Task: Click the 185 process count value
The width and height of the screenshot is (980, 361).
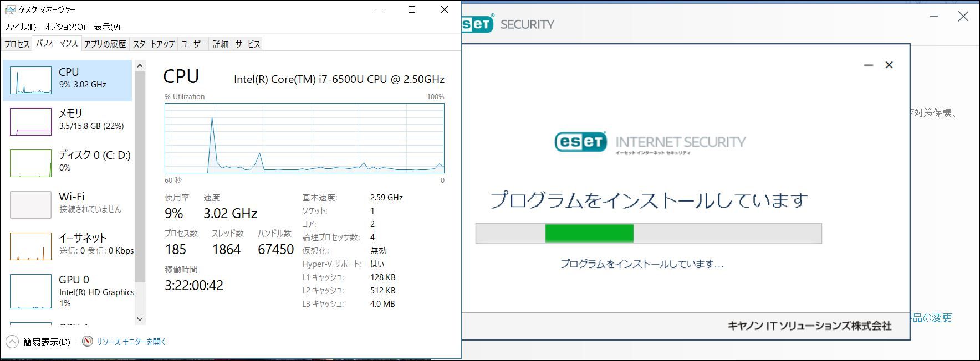Action: 175,249
